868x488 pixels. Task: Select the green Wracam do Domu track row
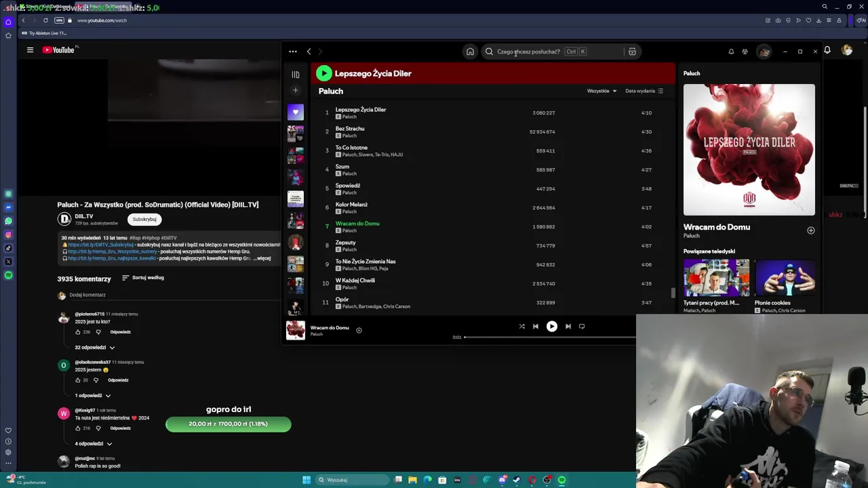(492, 226)
